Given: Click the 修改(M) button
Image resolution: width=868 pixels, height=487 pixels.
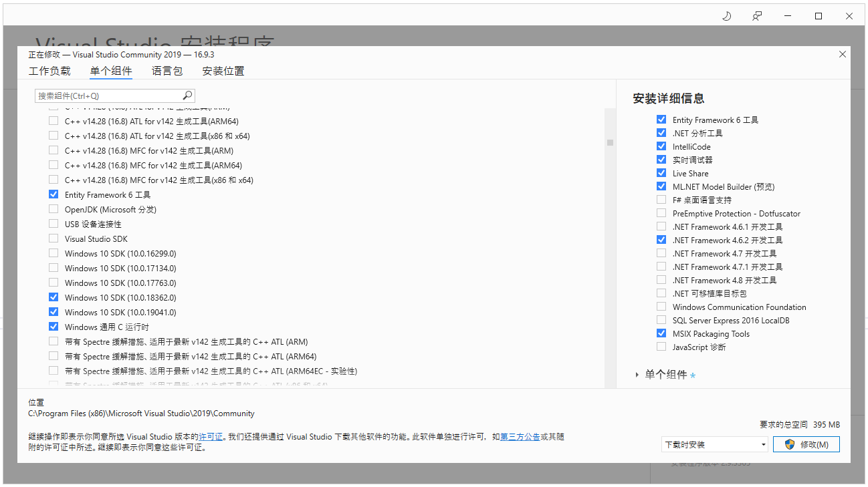Looking at the screenshot, I should pos(806,444).
